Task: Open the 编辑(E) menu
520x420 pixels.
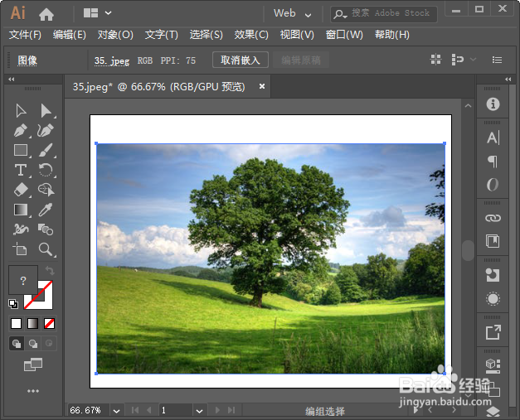Action: pyautogui.click(x=70, y=35)
